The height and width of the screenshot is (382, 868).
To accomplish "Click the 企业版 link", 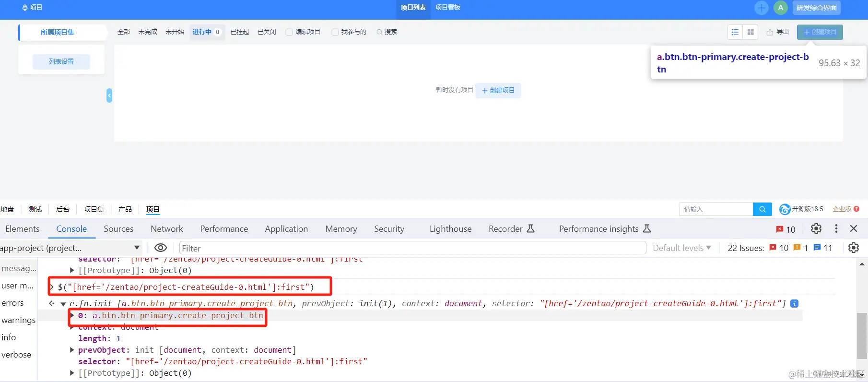I will point(846,209).
